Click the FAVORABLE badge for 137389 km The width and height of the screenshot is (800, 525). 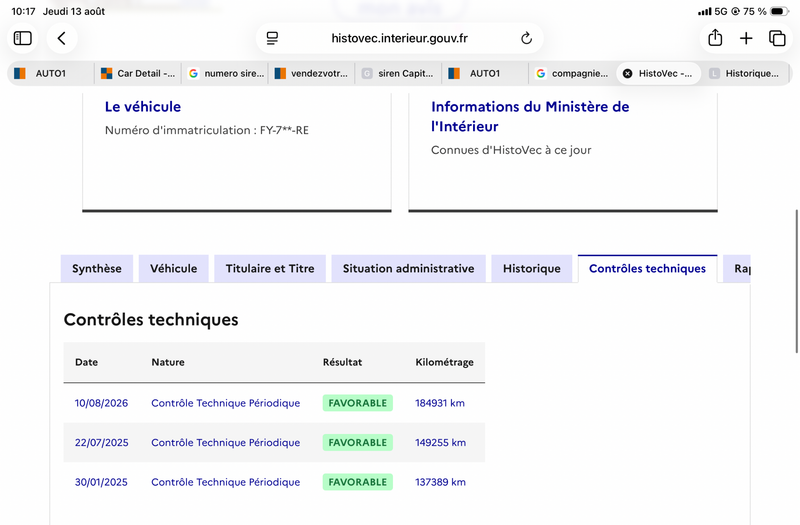(358, 482)
